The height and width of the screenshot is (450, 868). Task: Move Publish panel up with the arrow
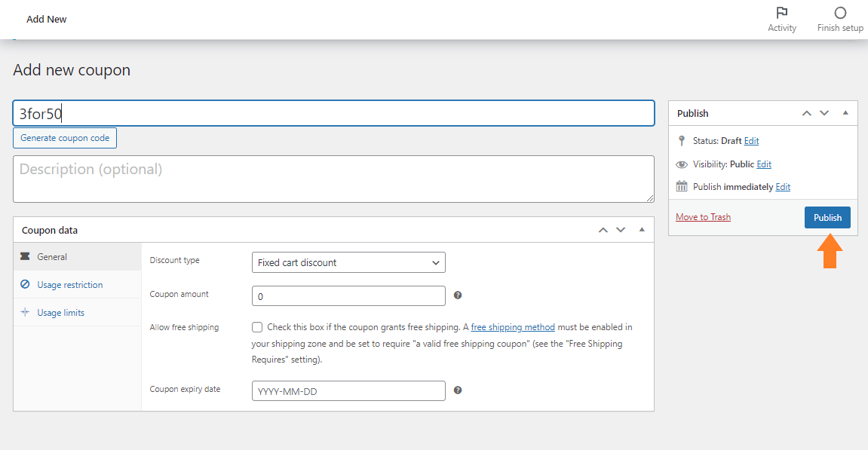807,113
